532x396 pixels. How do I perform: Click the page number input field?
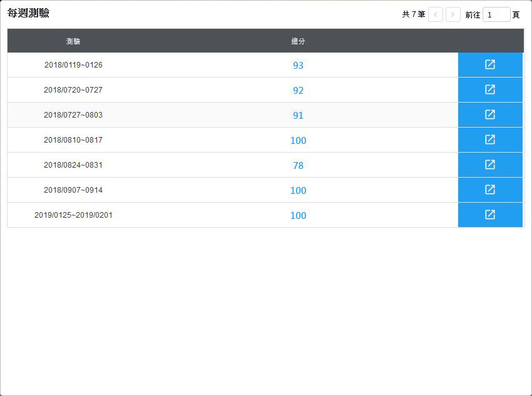[496, 14]
